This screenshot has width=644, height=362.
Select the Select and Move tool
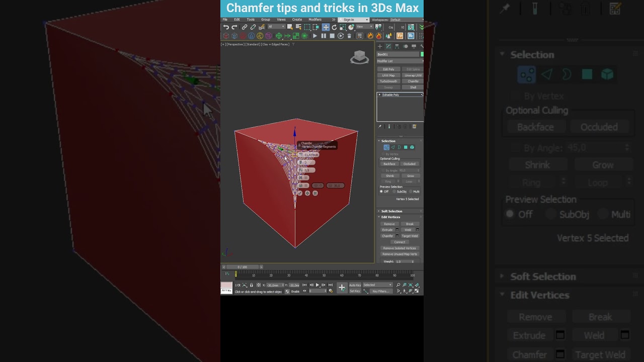[326, 27]
